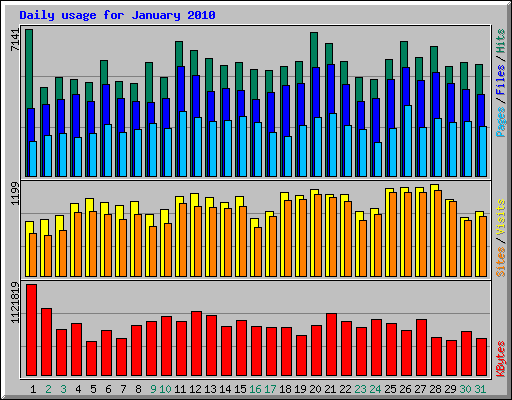Click green day label 2
The width and height of the screenshot is (512, 400).
pyautogui.click(x=48, y=389)
